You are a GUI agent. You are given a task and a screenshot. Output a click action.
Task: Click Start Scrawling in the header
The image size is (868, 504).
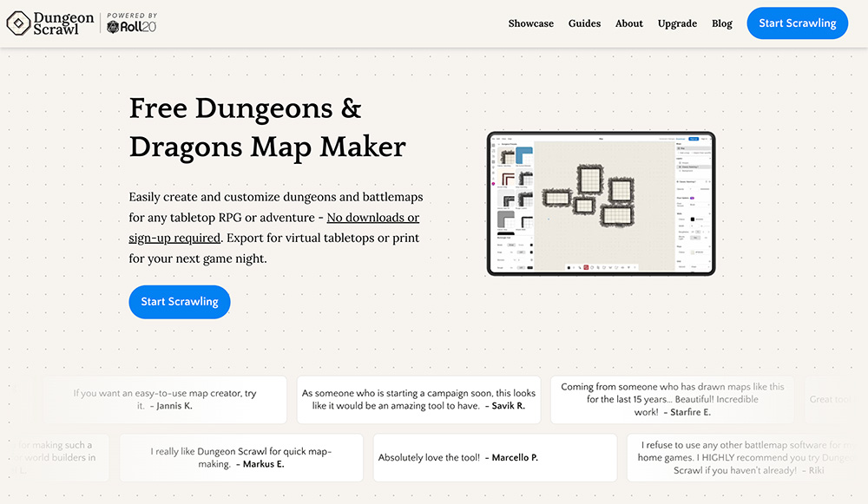point(797,23)
